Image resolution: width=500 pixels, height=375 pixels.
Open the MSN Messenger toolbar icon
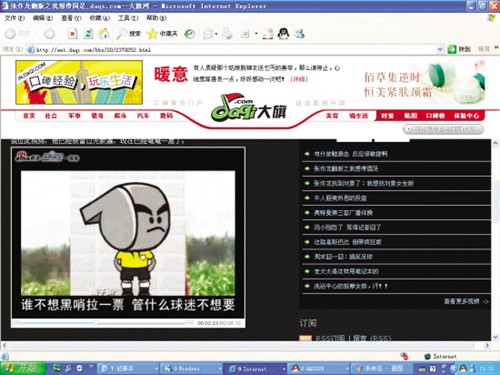pyautogui.click(x=299, y=34)
